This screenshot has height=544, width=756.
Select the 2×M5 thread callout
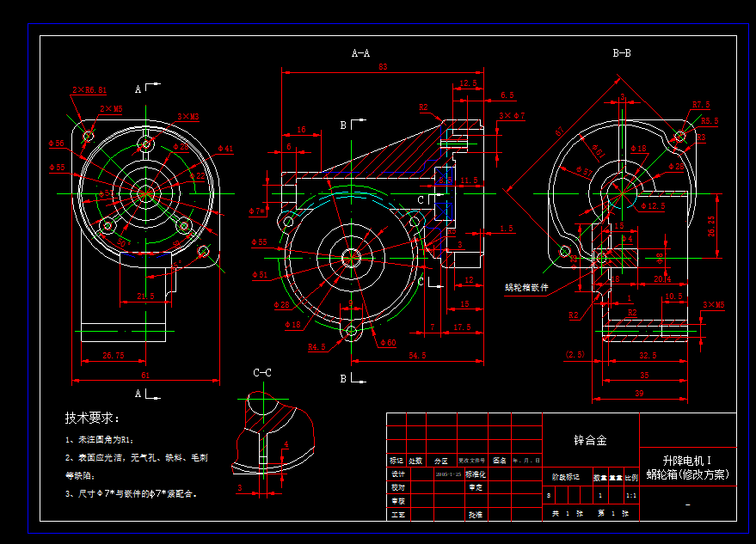[x=111, y=109]
